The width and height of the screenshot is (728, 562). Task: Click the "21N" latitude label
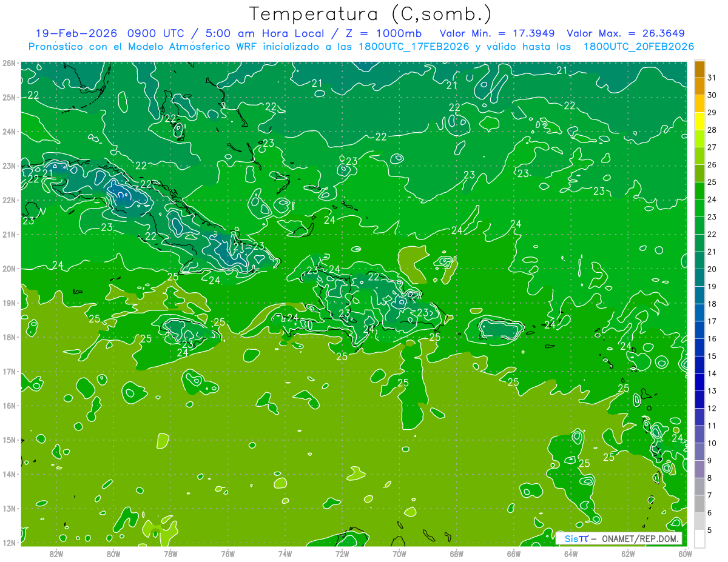click(x=8, y=234)
